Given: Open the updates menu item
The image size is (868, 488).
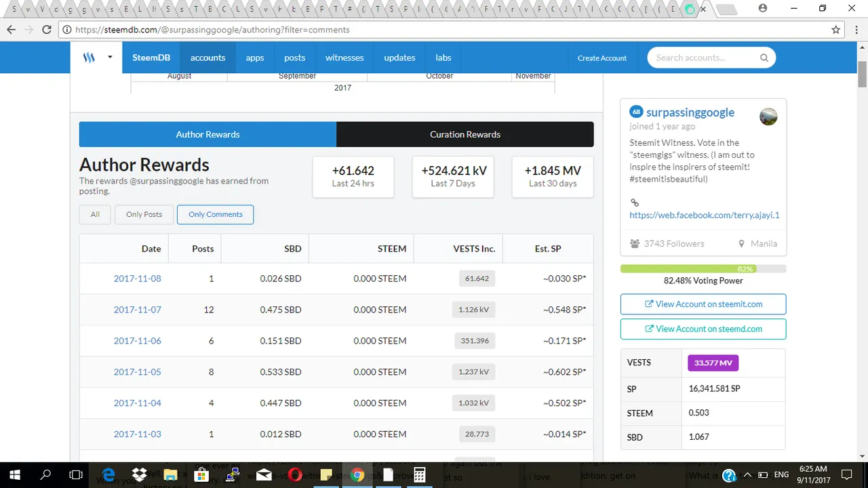Looking at the screenshot, I should pos(399,58).
